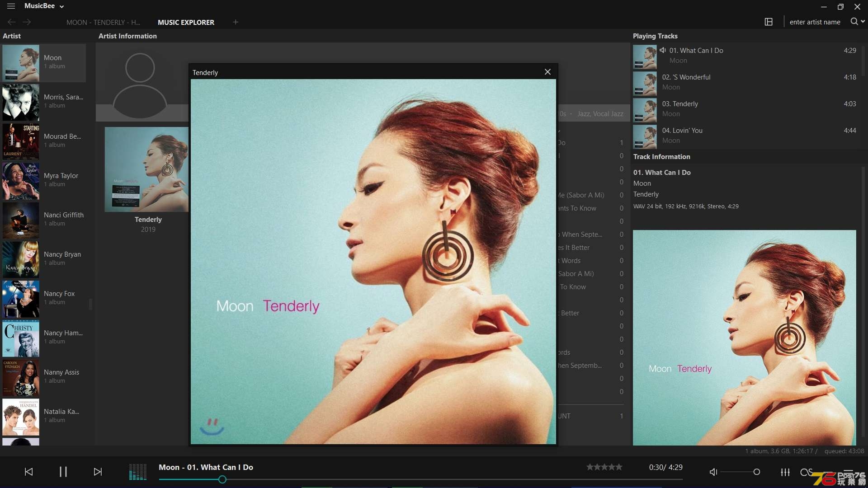Select artist Myra Taylor
The height and width of the screenshot is (488, 868).
[44, 181]
